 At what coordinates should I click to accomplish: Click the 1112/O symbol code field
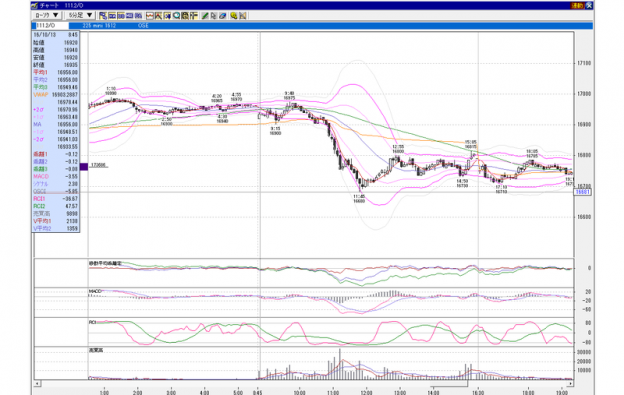coord(50,25)
